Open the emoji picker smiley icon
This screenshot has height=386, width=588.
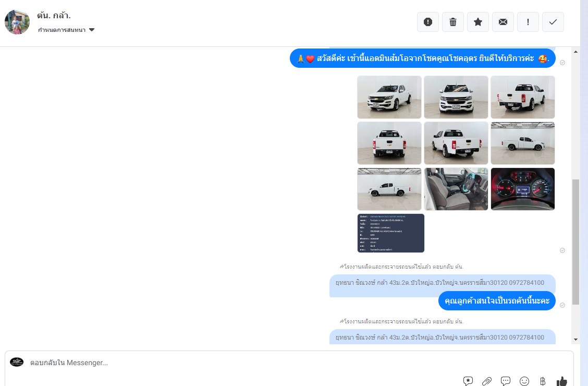click(x=524, y=381)
